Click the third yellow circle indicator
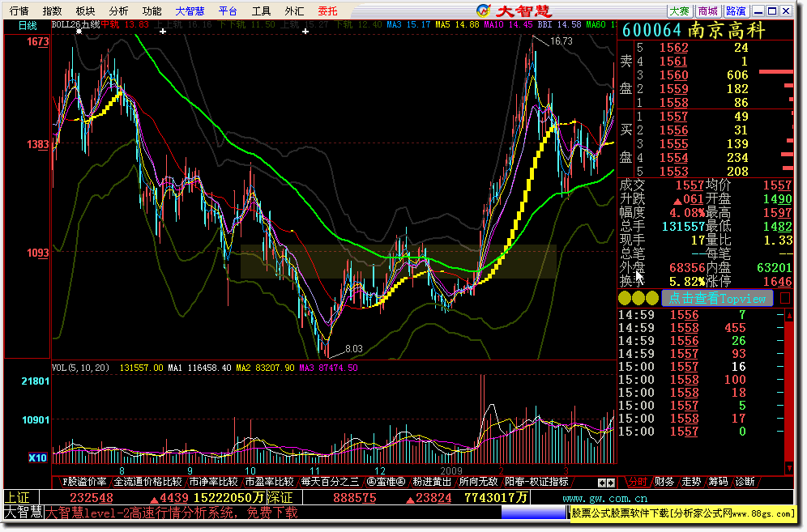Screen dimensions: 807x532 point(652,298)
